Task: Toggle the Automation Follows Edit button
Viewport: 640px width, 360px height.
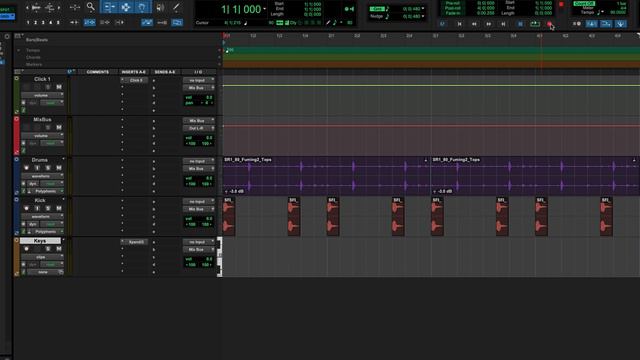Action: coord(147,22)
